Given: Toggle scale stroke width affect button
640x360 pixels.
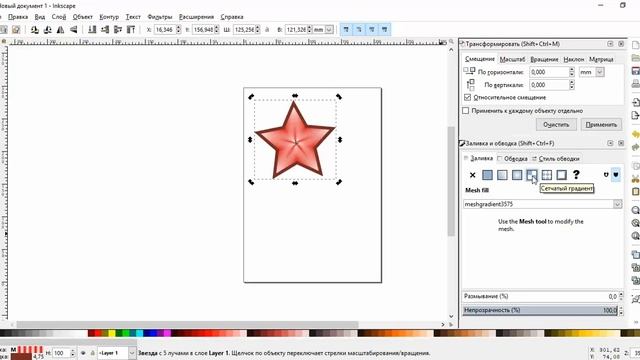Looking at the screenshot, I should coord(346,29).
